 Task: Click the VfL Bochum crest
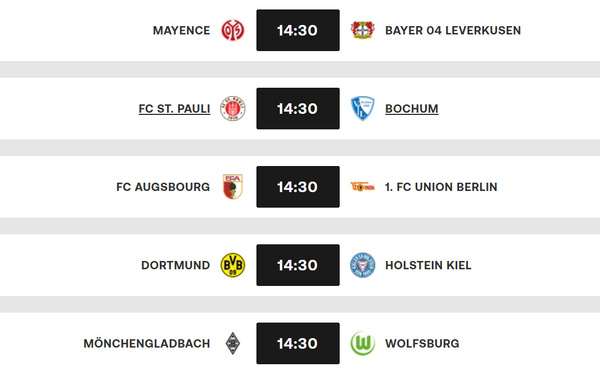[x=363, y=109]
